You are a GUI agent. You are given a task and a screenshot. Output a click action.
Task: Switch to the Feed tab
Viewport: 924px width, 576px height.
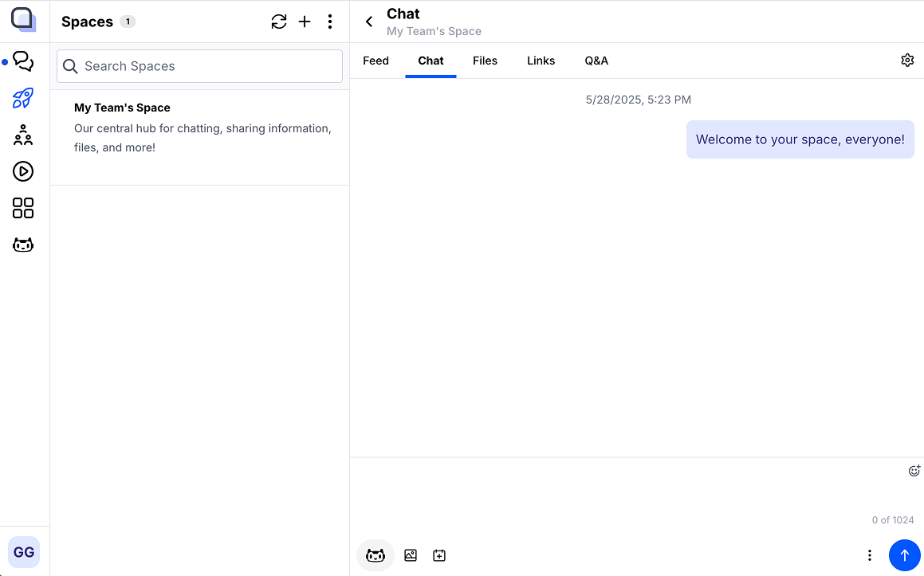click(376, 61)
